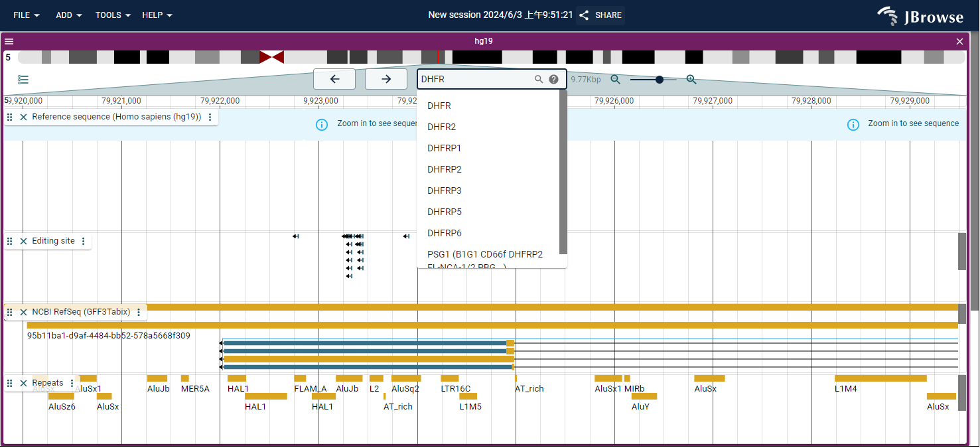Viewport: 980px width, 448px height.
Task: Grab the Repeats track drag handle
Action: point(10,384)
